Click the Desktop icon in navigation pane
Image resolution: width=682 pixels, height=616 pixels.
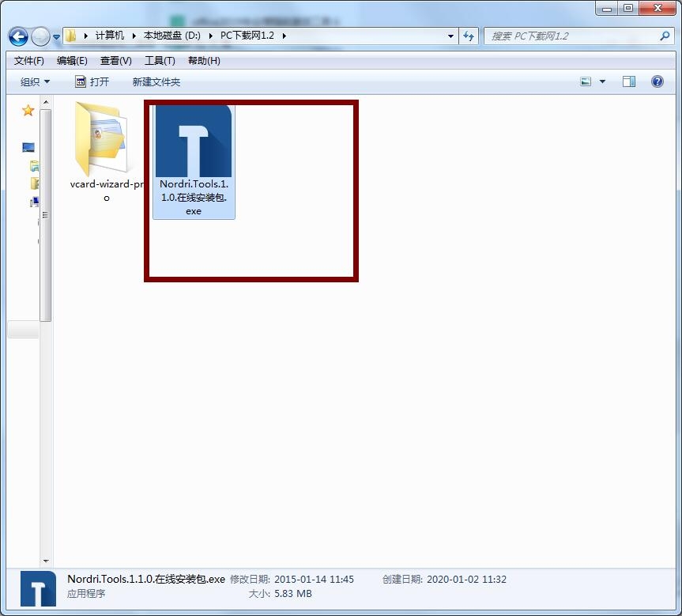pyautogui.click(x=28, y=148)
